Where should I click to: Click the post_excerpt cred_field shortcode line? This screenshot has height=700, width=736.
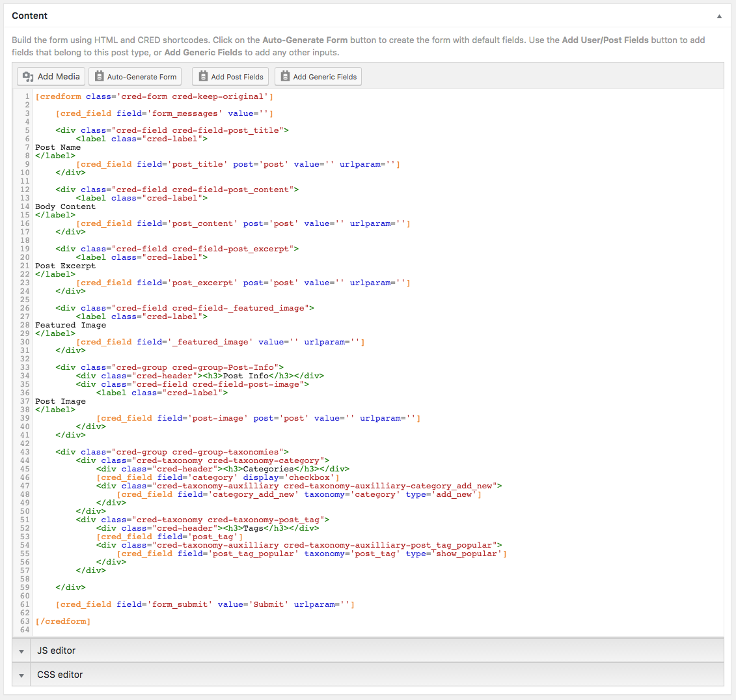tap(243, 283)
